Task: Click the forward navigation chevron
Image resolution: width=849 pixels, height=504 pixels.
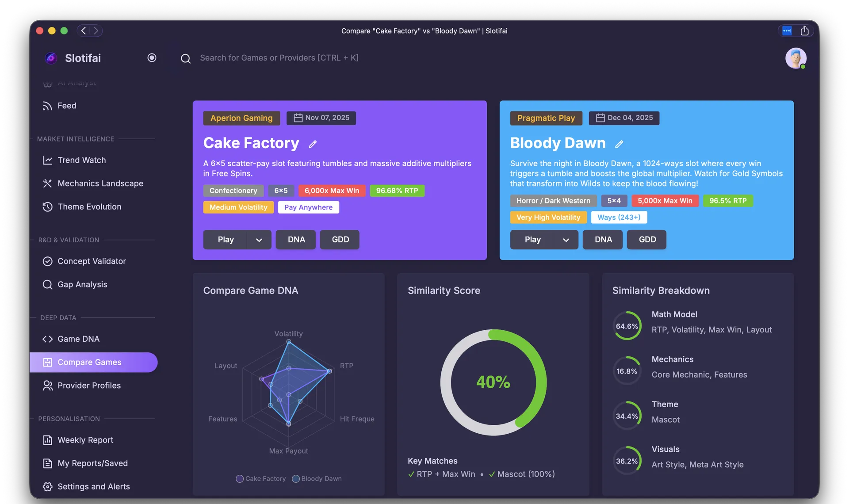Action: tap(96, 31)
